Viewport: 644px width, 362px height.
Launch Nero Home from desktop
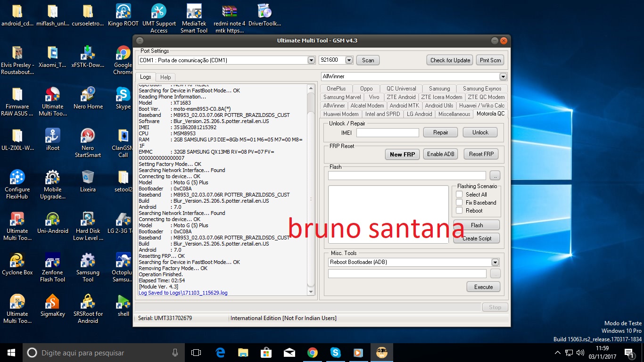pyautogui.click(x=88, y=99)
